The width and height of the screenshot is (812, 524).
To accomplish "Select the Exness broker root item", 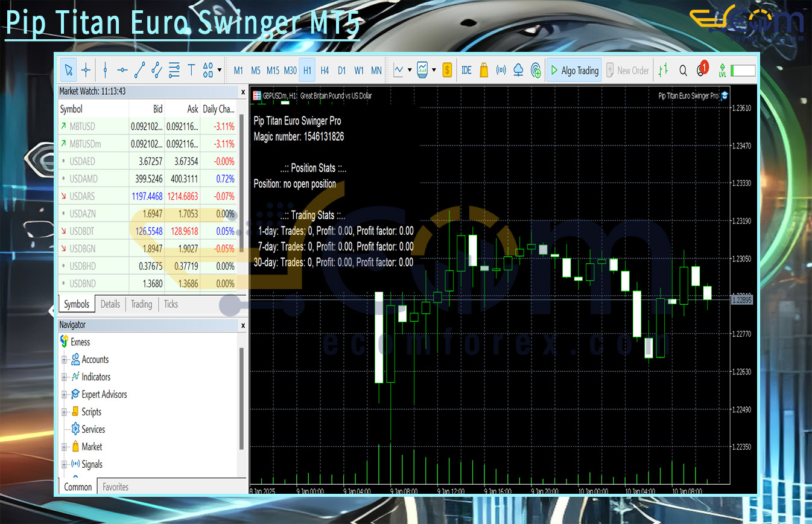I will click(75, 342).
